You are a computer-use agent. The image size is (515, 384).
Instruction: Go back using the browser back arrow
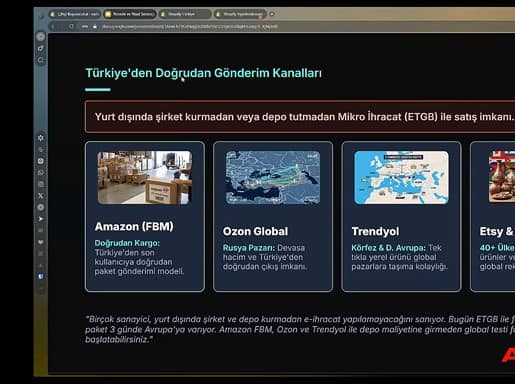(53, 26)
